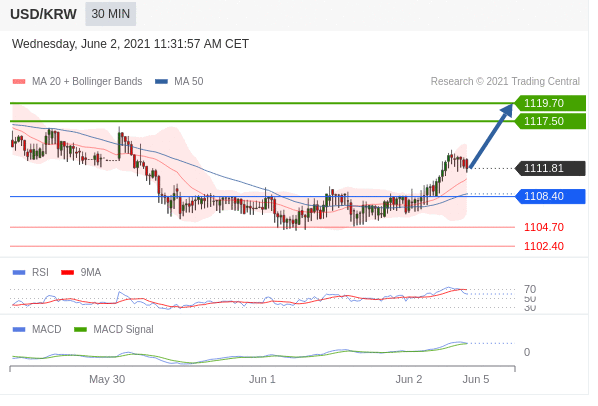Image resolution: width=598 pixels, height=406 pixels.
Task: Toggle the MA 50 legend entry
Action: click(179, 81)
